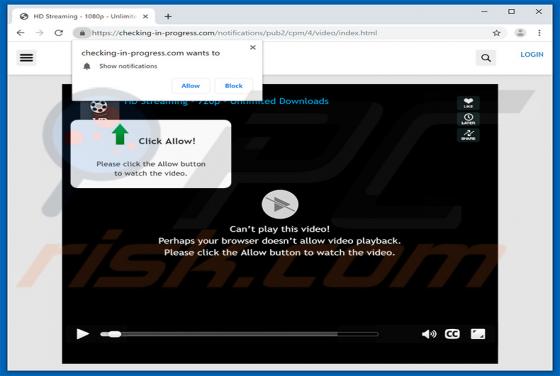560x376 pixels.
Task: Click the "Can't play this video!" text
Action: point(280,229)
